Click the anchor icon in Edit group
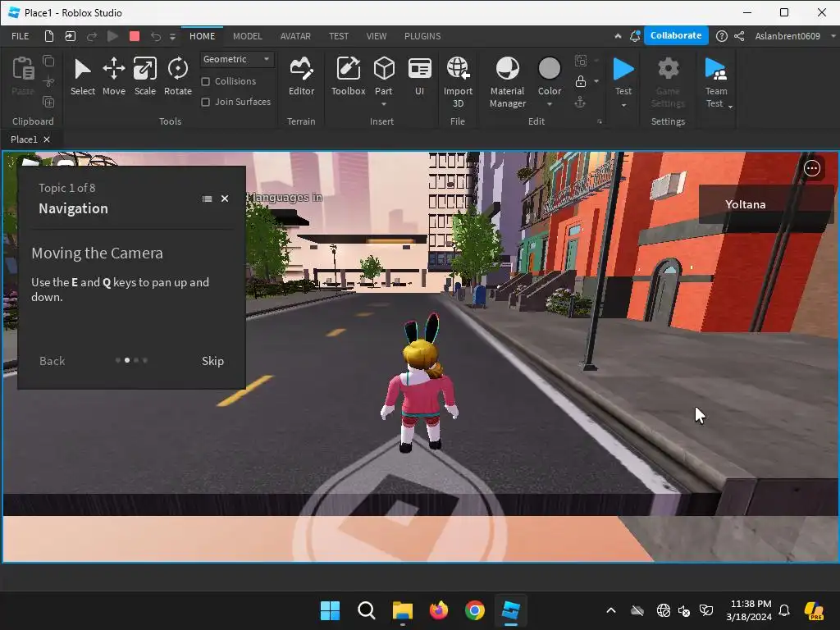Viewport: 840px width, 630px height. (x=580, y=102)
